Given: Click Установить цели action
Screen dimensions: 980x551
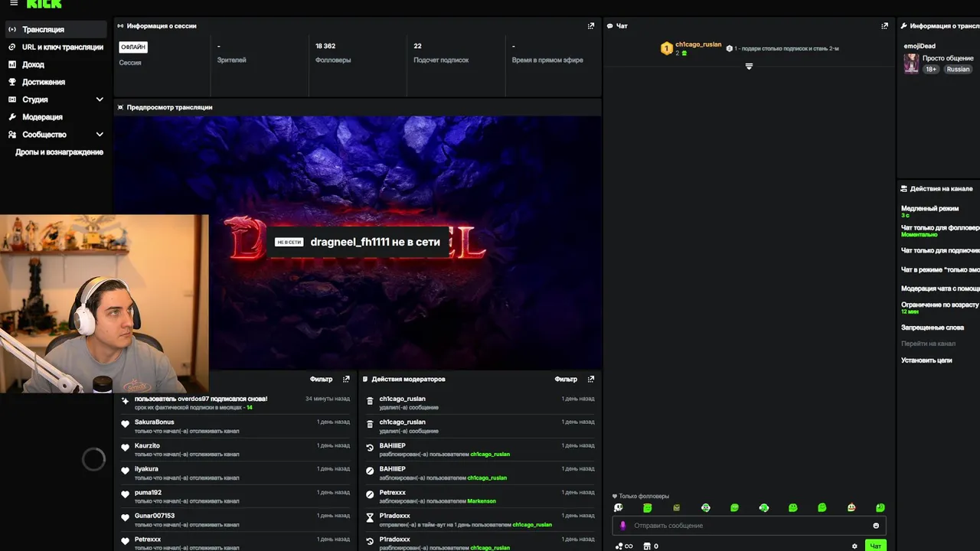Looking at the screenshot, I should [x=926, y=360].
